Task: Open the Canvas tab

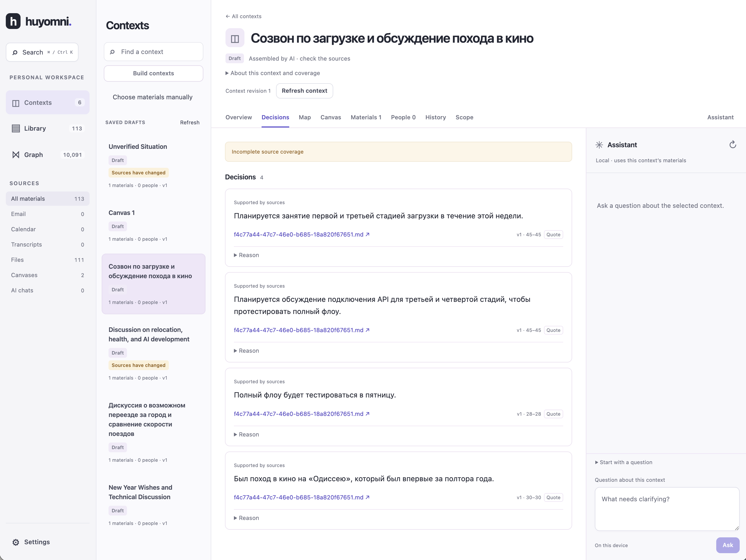Action: pyautogui.click(x=331, y=117)
